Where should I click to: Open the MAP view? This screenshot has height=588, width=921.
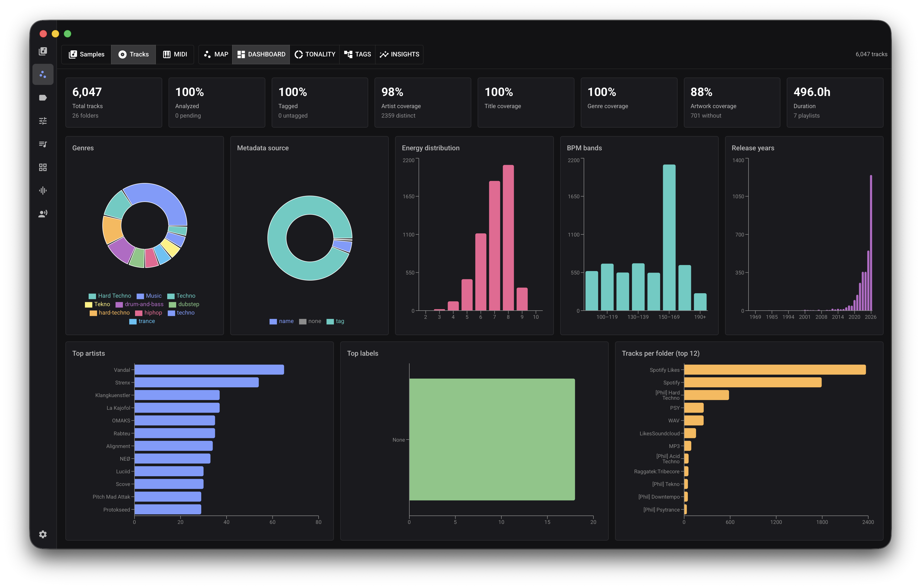216,54
